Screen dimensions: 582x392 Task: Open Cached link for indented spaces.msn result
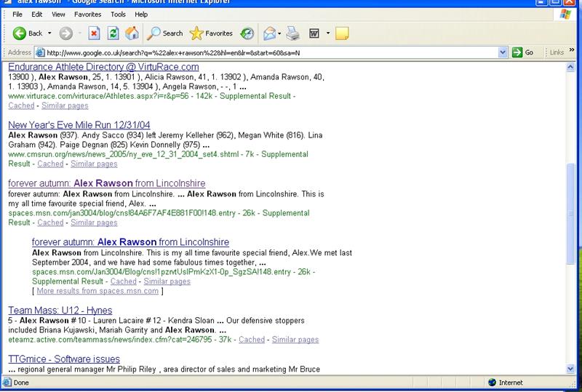tap(124, 281)
